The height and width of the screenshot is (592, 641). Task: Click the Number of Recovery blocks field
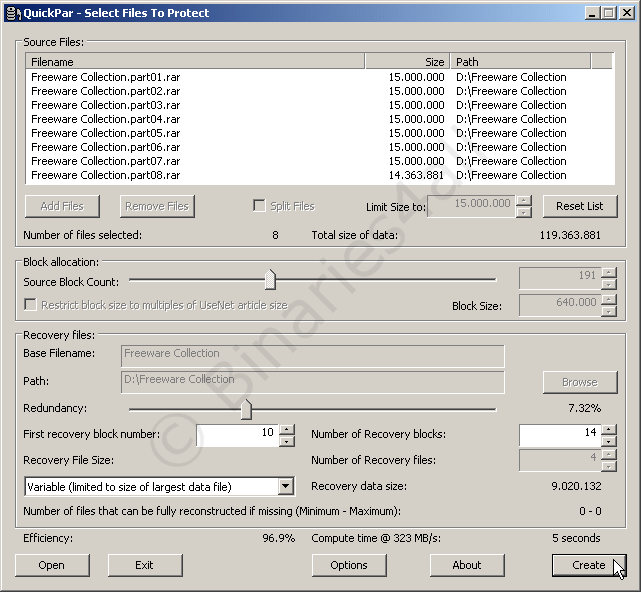pos(560,435)
